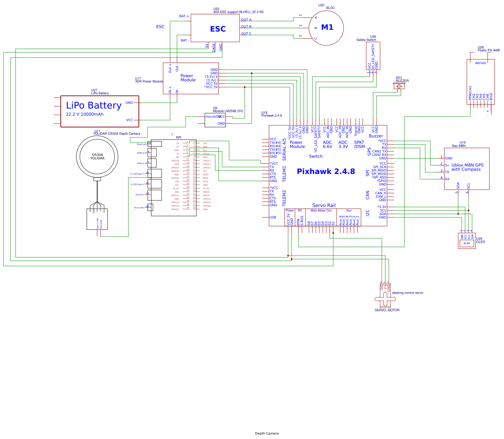Click the 'Servo Rail' heading on Pixhawk
Image resolution: width=504 pixels, height=439 pixels.
(x=324, y=206)
